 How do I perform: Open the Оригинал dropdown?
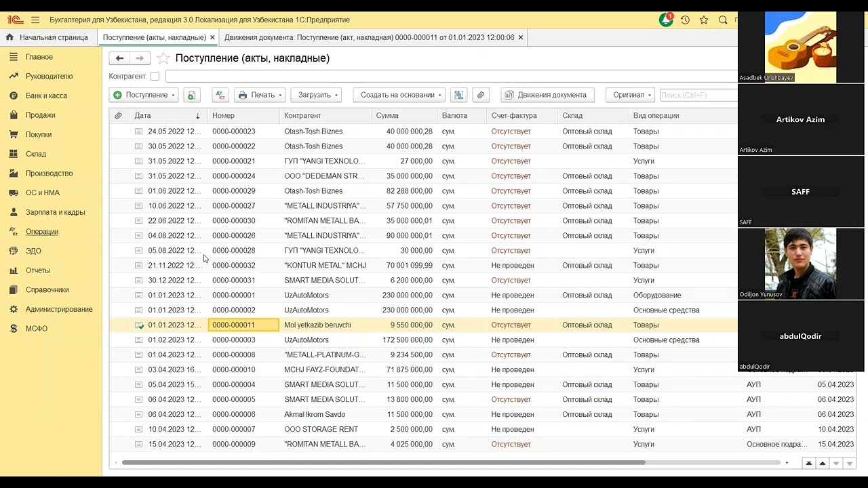[631, 95]
